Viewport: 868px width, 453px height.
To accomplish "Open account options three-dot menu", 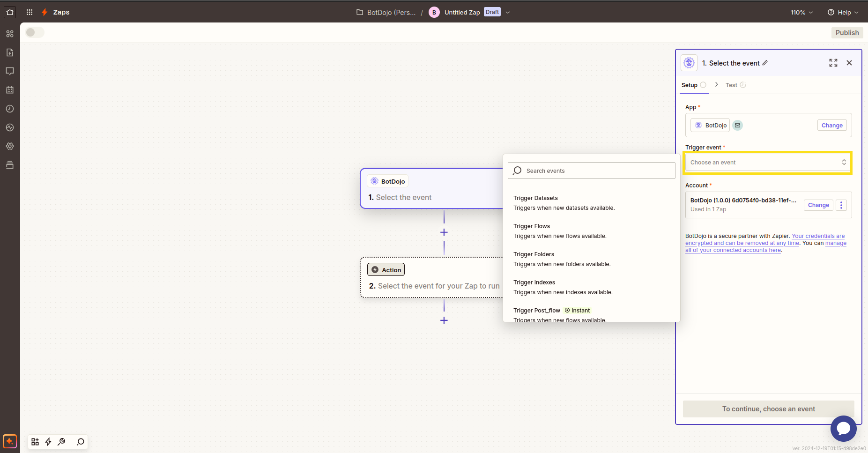I will click(841, 205).
